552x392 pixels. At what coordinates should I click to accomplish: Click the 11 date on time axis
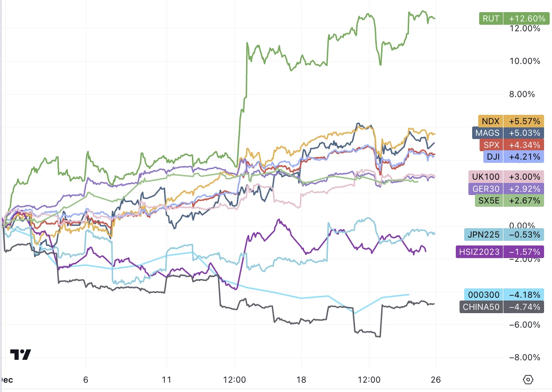tap(167, 380)
